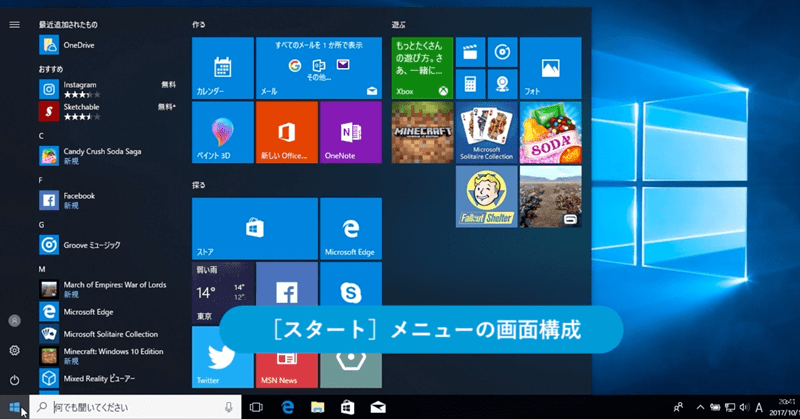This screenshot has width=800, height=419.
Task: Open Store from the taskbar
Action: 347,407
